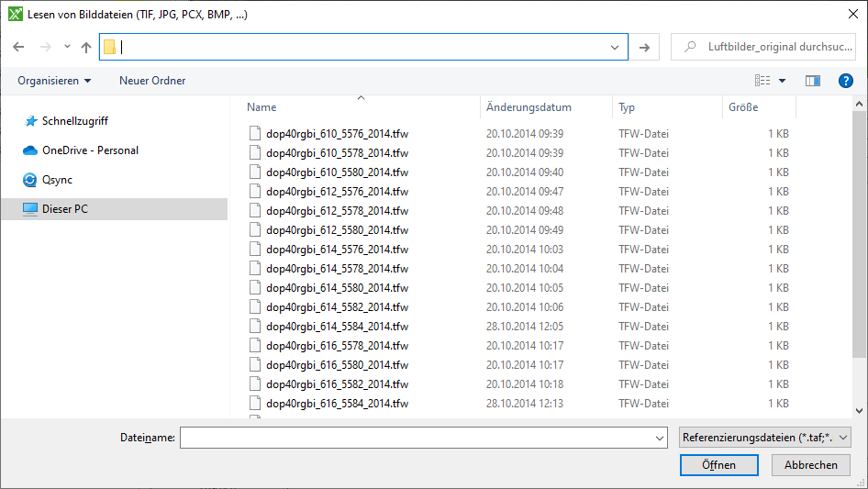The height and width of the screenshot is (489, 868).
Task: Click the view layout icon
Action: click(x=762, y=81)
